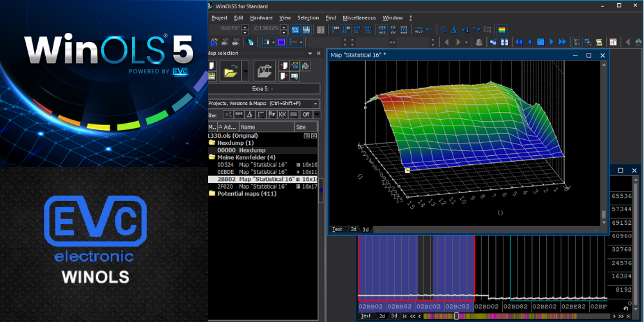Click the window search magnifier icon
644x322 pixels.
tap(588, 42)
